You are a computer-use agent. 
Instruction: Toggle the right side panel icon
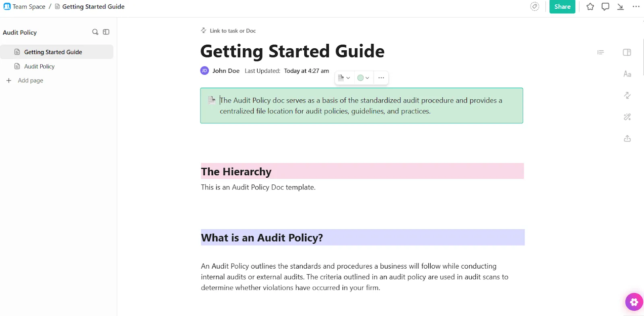[627, 52]
